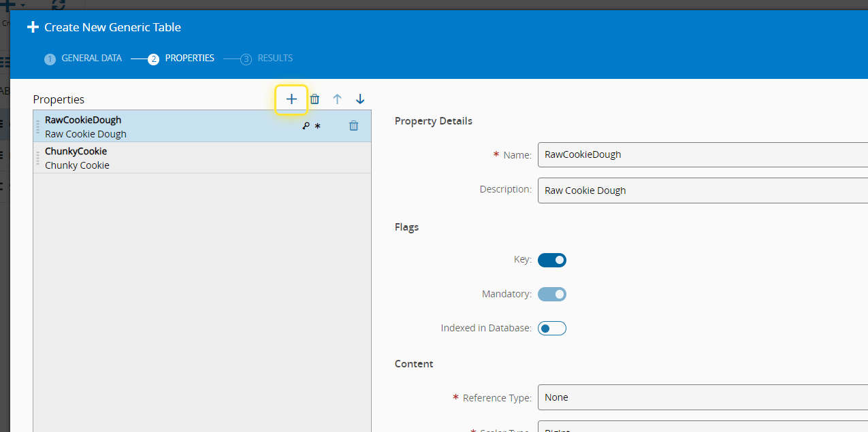The width and height of the screenshot is (868, 432).
Task: Turn off the Key toggle
Action: click(552, 260)
